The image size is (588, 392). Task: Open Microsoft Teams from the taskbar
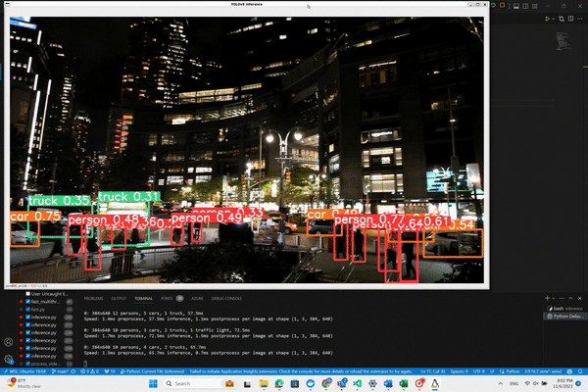pyautogui.click(x=342, y=383)
